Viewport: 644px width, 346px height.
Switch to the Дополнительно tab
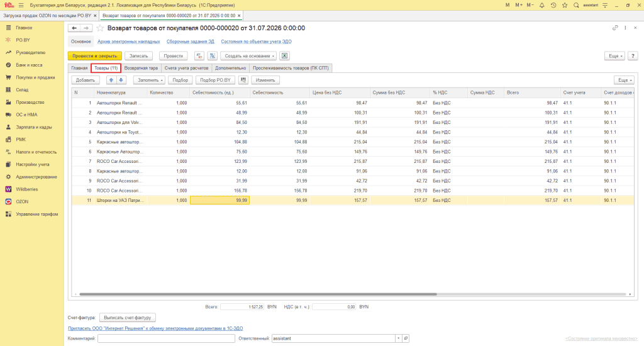pyautogui.click(x=230, y=68)
